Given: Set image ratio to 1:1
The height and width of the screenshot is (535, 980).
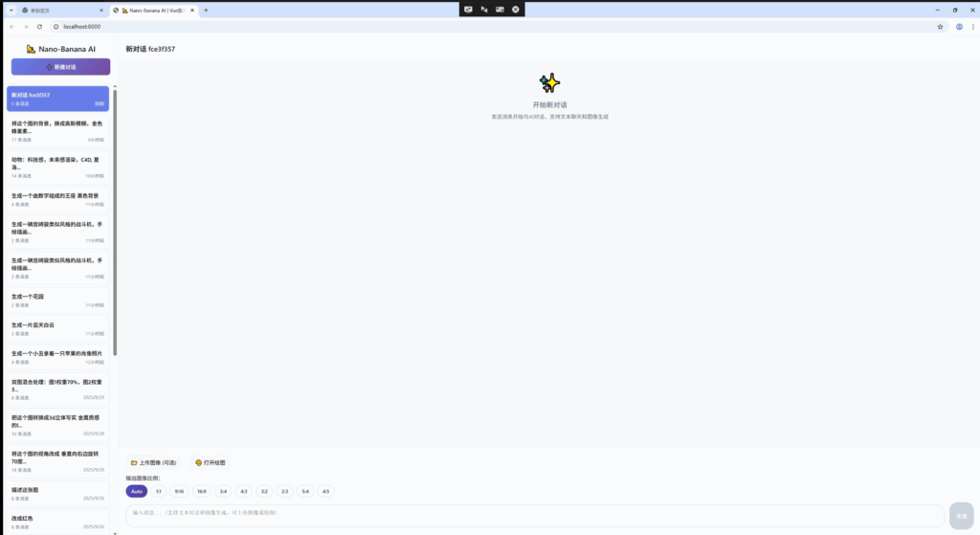Looking at the screenshot, I should coord(158,491).
